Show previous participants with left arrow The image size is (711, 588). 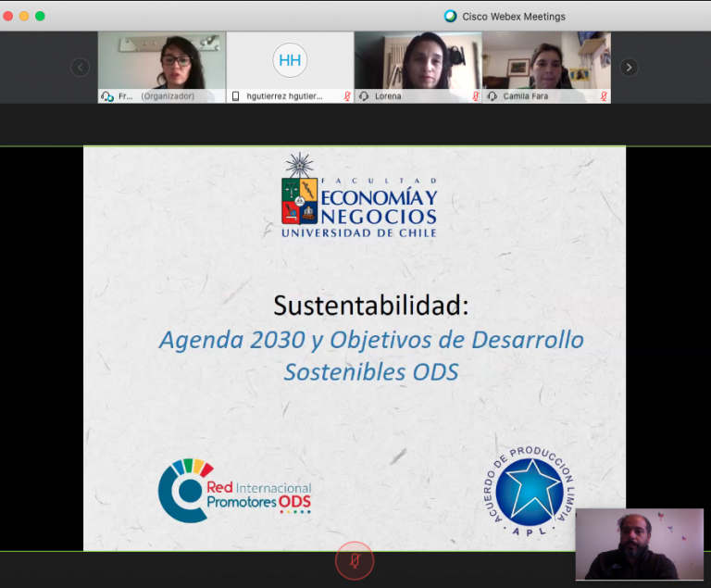click(x=81, y=68)
